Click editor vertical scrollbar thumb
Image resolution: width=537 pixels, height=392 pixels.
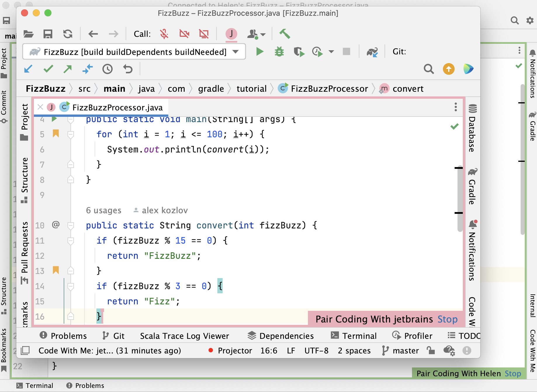pyautogui.click(x=460, y=199)
